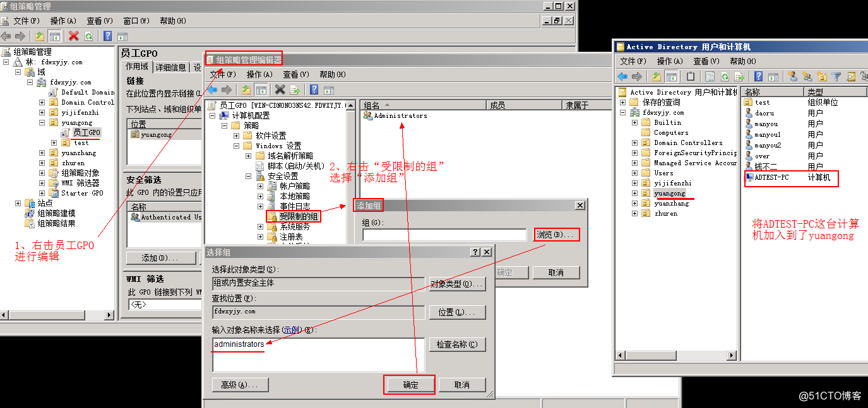Click 高级(A)... button in 选择组 dialog

[241, 385]
